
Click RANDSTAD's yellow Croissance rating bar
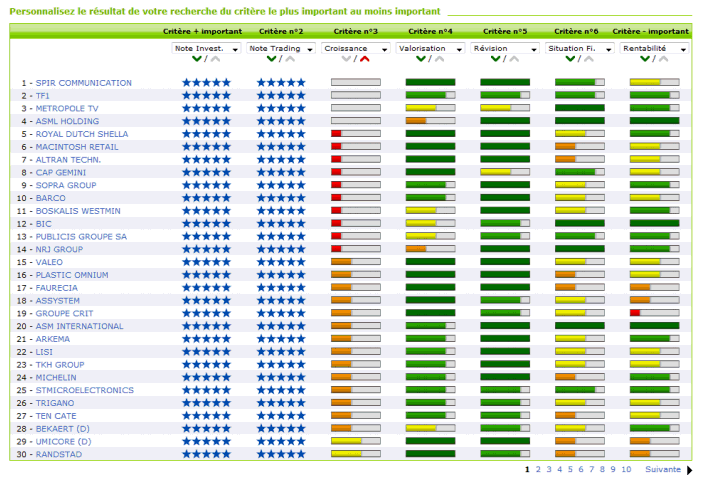[x=347, y=453]
